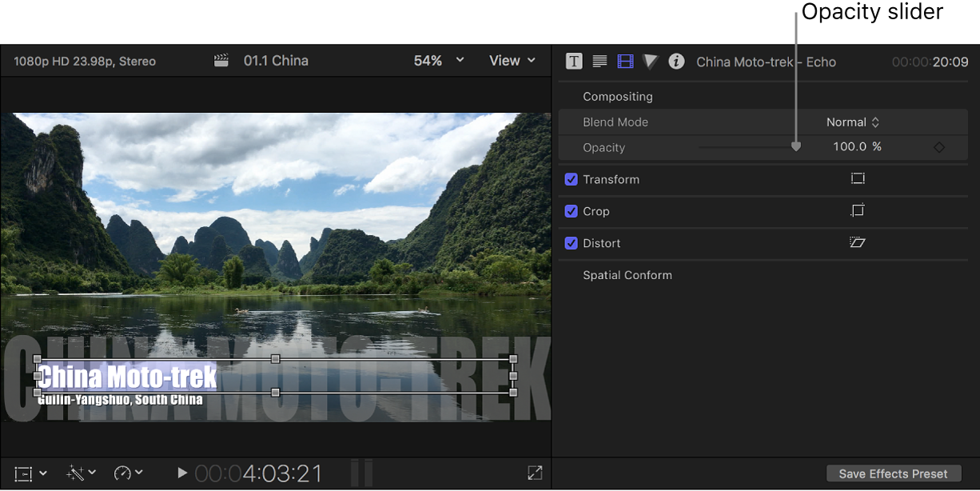The height and width of the screenshot is (491, 980).
Task: Open the zoom percentage menu showing 54%
Action: tap(438, 60)
